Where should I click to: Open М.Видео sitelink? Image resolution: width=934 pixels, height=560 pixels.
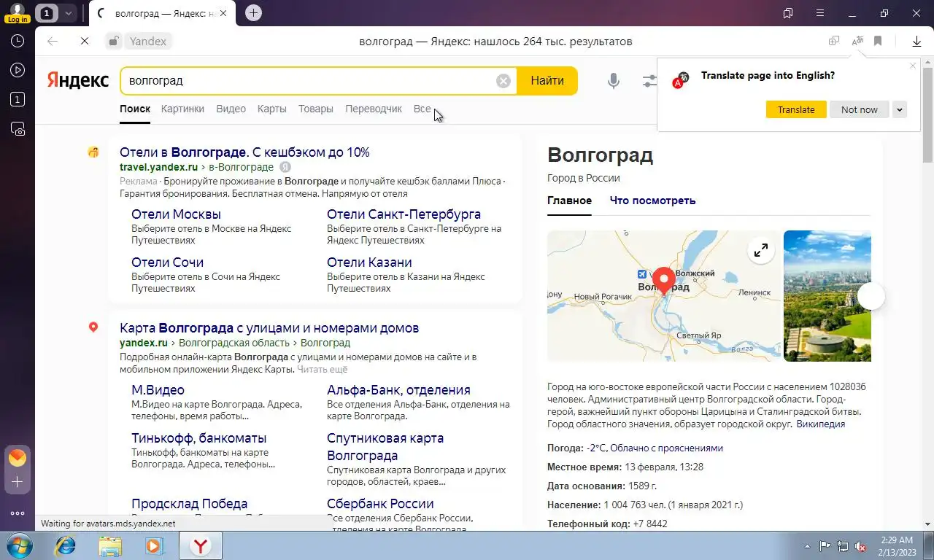point(158,390)
